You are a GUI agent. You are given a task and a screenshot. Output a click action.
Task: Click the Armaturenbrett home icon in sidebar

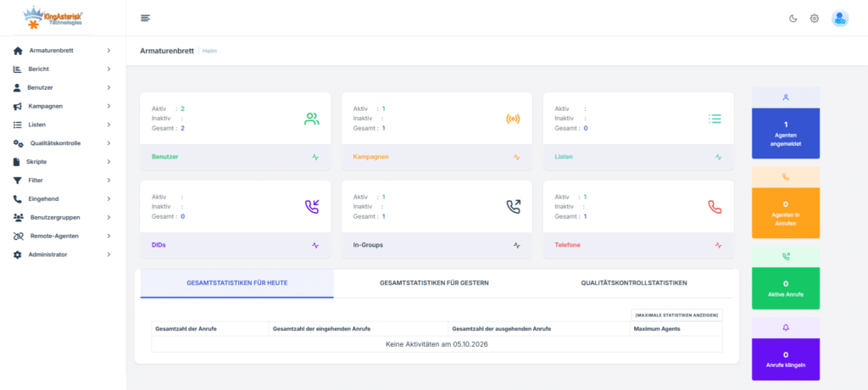[18, 50]
